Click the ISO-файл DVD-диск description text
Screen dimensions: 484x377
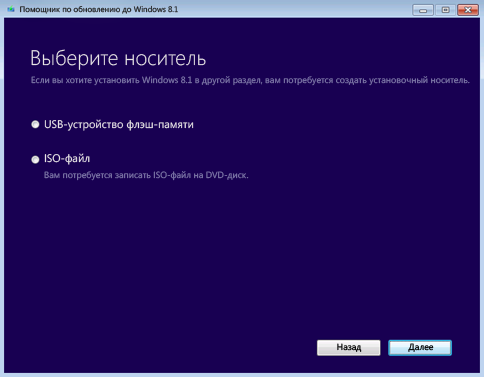click(x=146, y=175)
